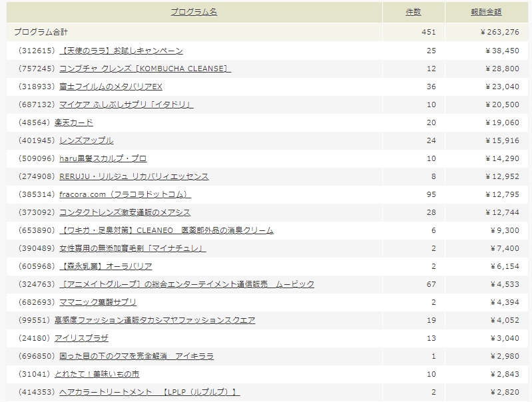Image resolution: width=532 pixels, height=402 pixels.
Task: Select program ID (48564)
Action: (33, 123)
